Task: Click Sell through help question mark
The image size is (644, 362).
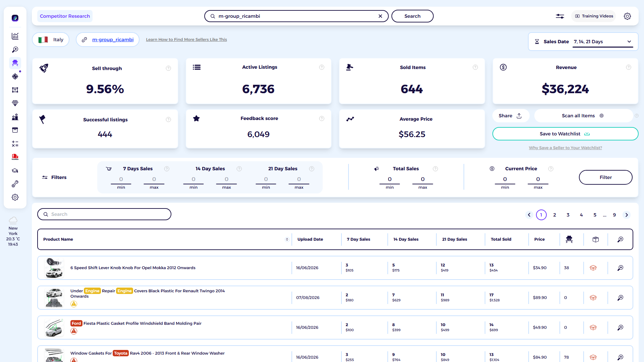Action: (x=168, y=68)
